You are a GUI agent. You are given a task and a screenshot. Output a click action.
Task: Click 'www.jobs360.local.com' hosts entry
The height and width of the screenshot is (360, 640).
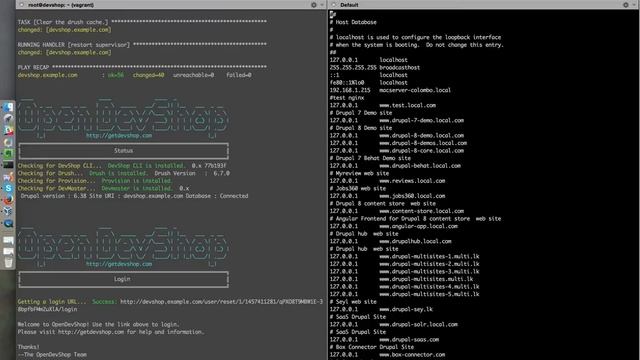click(412, 196)
